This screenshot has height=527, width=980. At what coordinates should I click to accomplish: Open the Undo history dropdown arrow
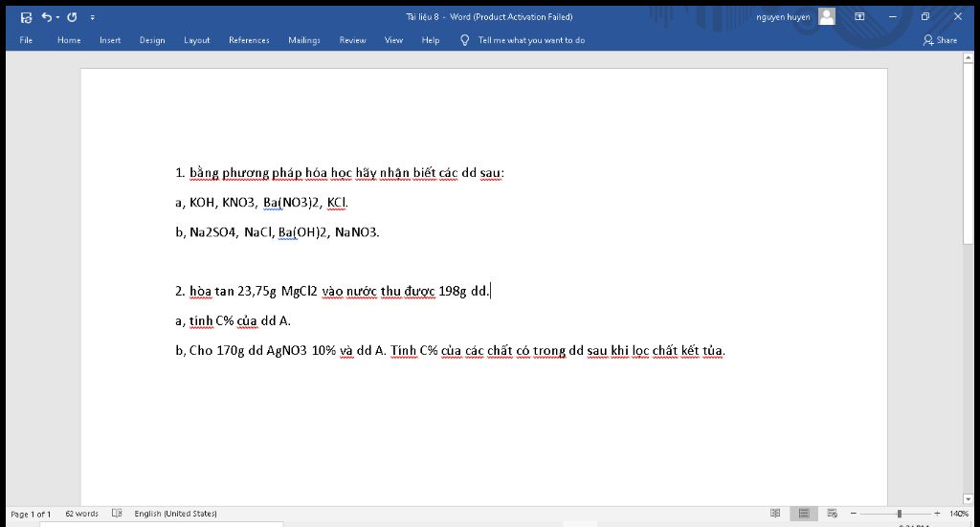click(57, 17)
